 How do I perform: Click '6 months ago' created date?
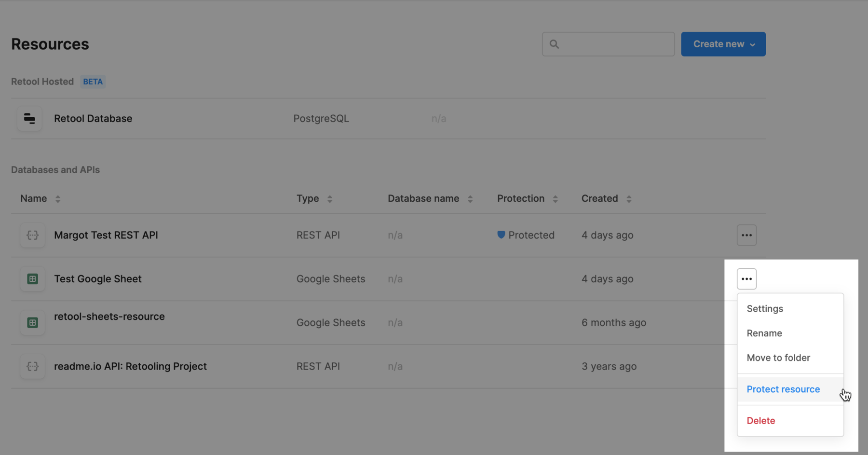(x=613, y=323)
